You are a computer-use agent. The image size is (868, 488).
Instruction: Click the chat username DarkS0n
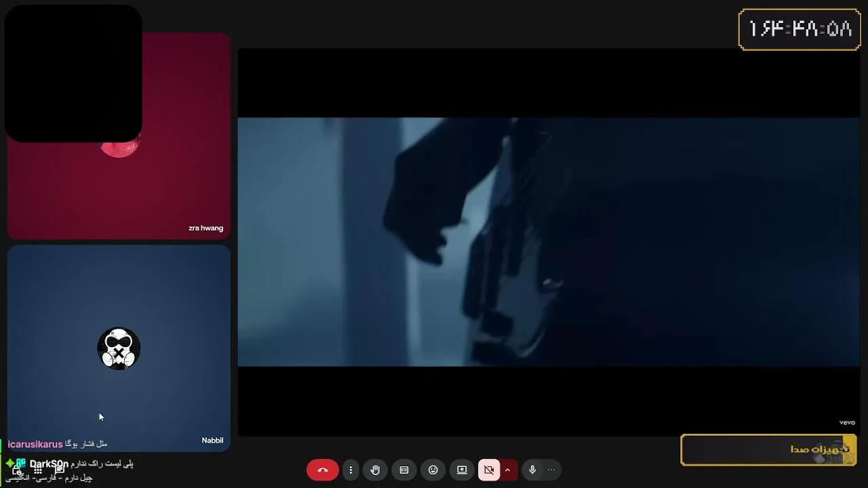coord(49,464)
